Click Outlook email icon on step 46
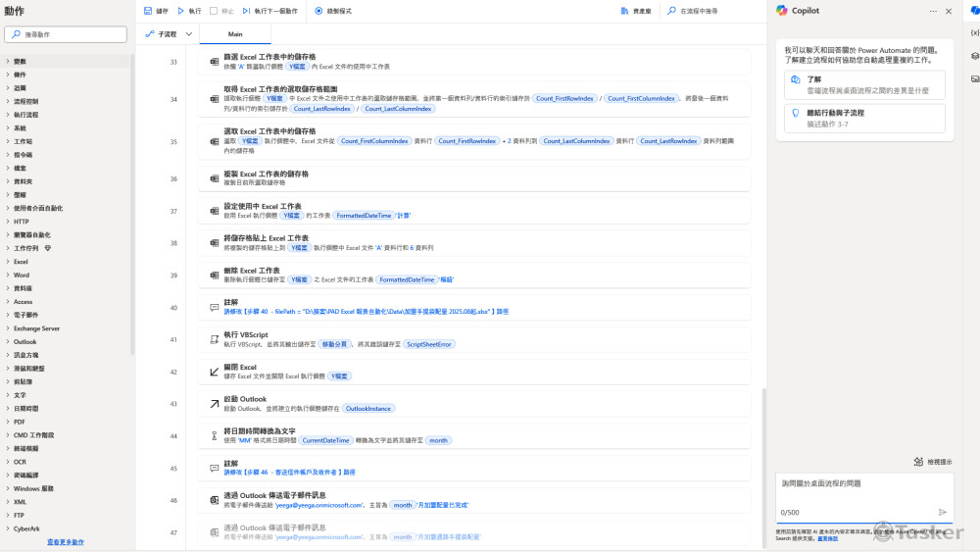This screenshot has width=980, height=552. pos(215,500)
